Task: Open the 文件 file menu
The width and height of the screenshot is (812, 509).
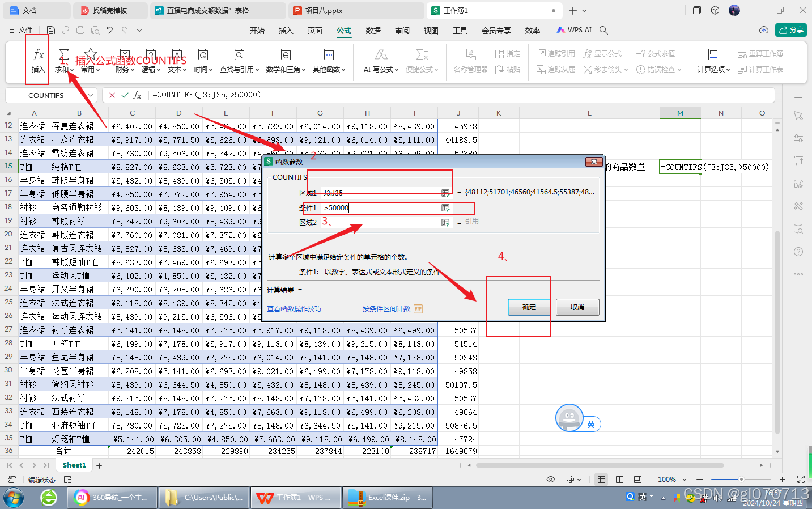Action: click(21, 30)
